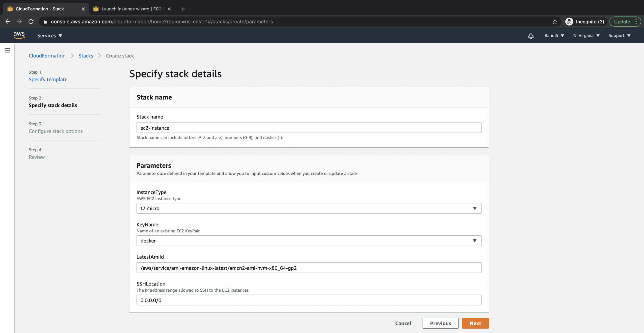Select Step 3 Configure stack options
Screen dimensions: 644x333
click(55, 131)
